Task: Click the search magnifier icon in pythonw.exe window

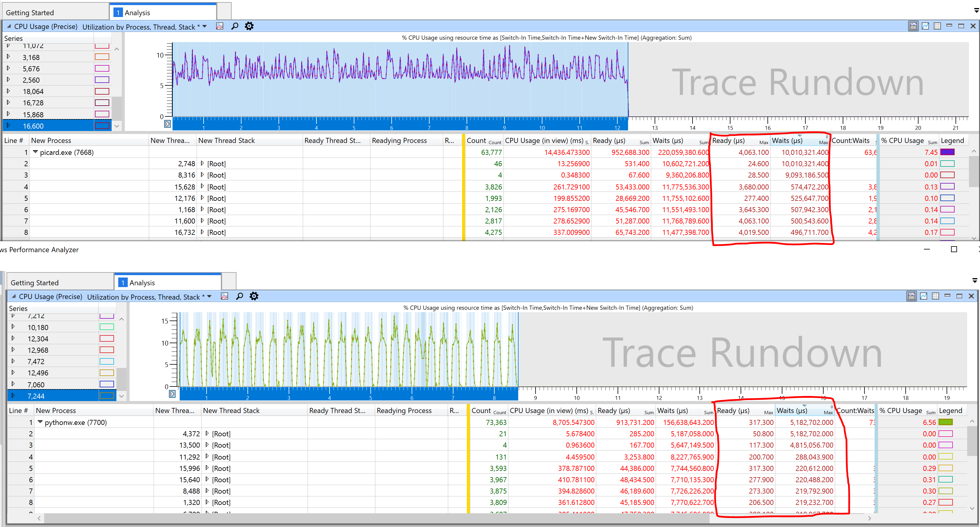Action: click(x=239, y=296)
